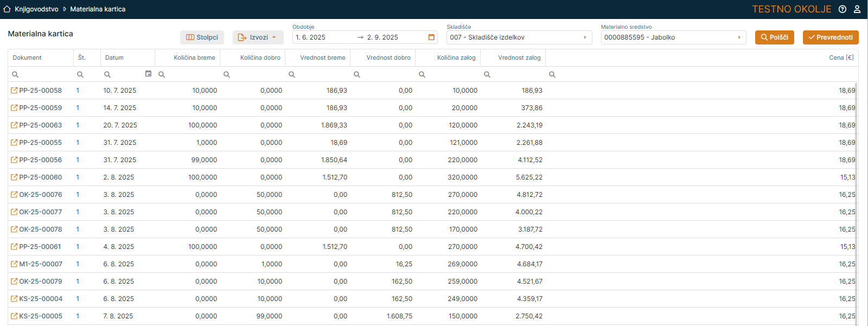The width and height of the screenshot is (868, 326).
Task: Select Materialna kartica breadcrumb item
Action: point(98,9)
